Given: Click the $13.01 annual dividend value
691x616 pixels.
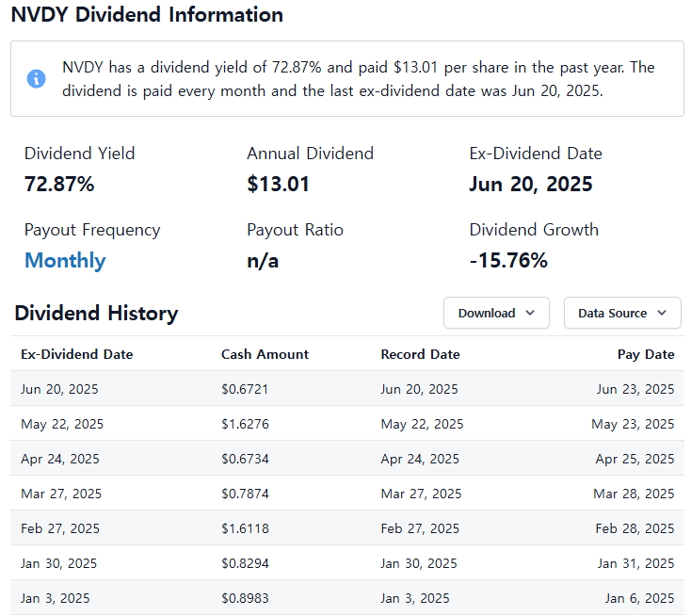Looking at the screenshot, I should click(278, 184).
